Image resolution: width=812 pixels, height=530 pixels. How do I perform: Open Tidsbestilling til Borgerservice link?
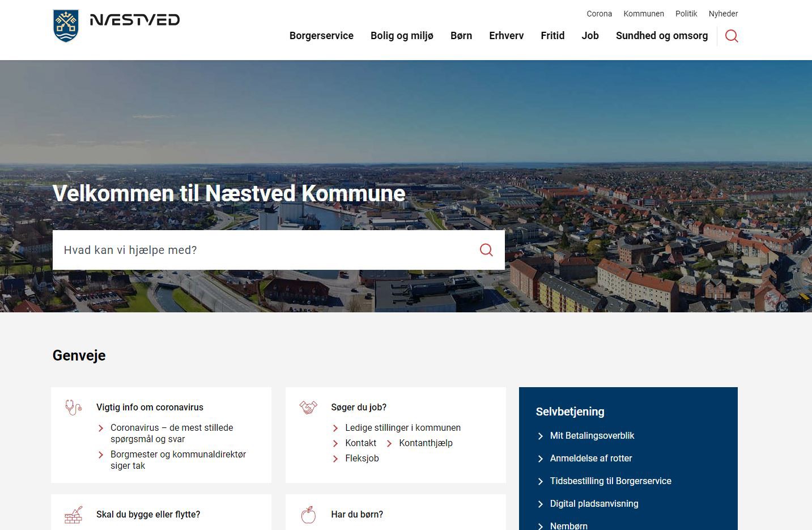(611, 481)
